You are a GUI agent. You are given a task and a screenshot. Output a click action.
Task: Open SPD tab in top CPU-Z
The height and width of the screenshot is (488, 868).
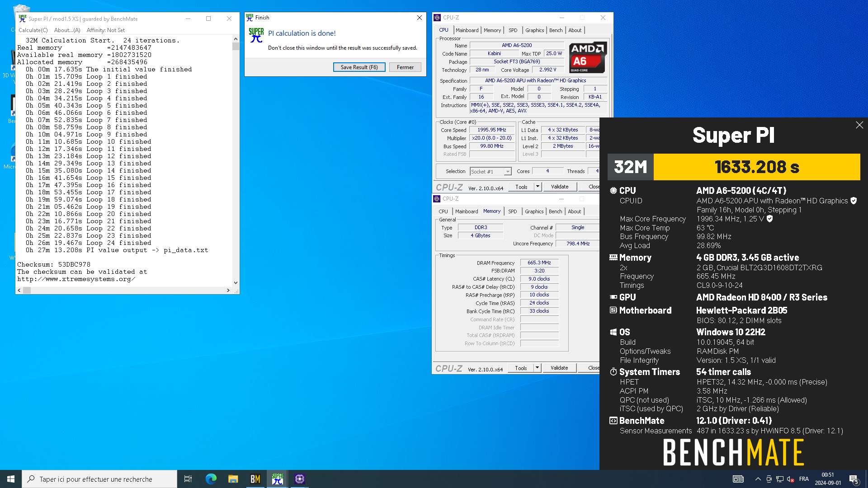pos(513,30)
